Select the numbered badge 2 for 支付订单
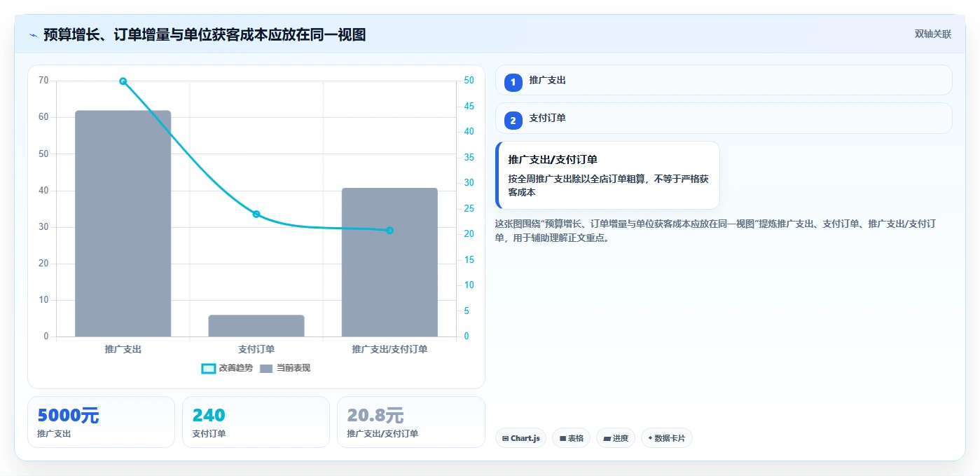The height and width of the screenshot is (476, 980). click(513, 121)
